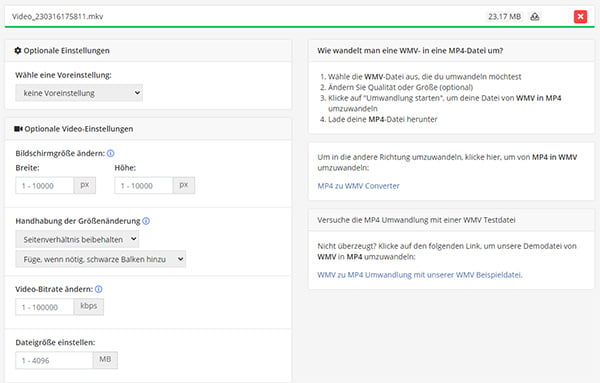The image size is (600, 383).
Task: Click the cloud upload icon beside file size
Action: click(x=535, y=16)
